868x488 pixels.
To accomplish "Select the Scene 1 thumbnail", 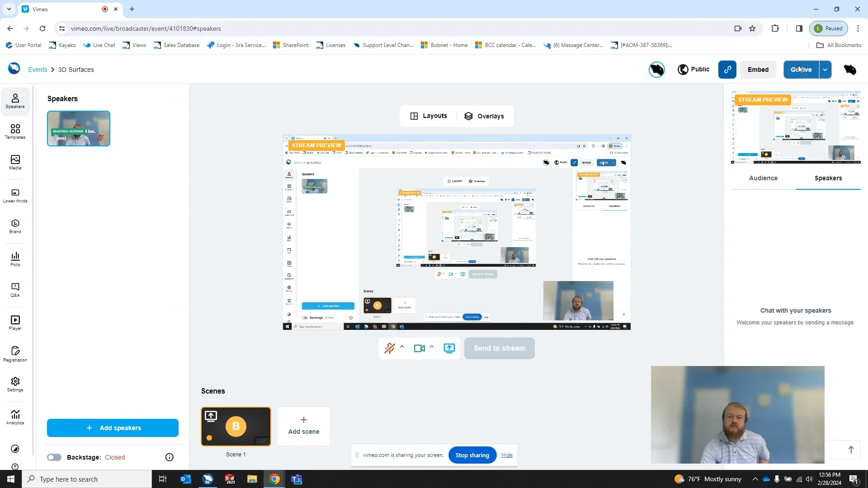I will pos(236,427).
